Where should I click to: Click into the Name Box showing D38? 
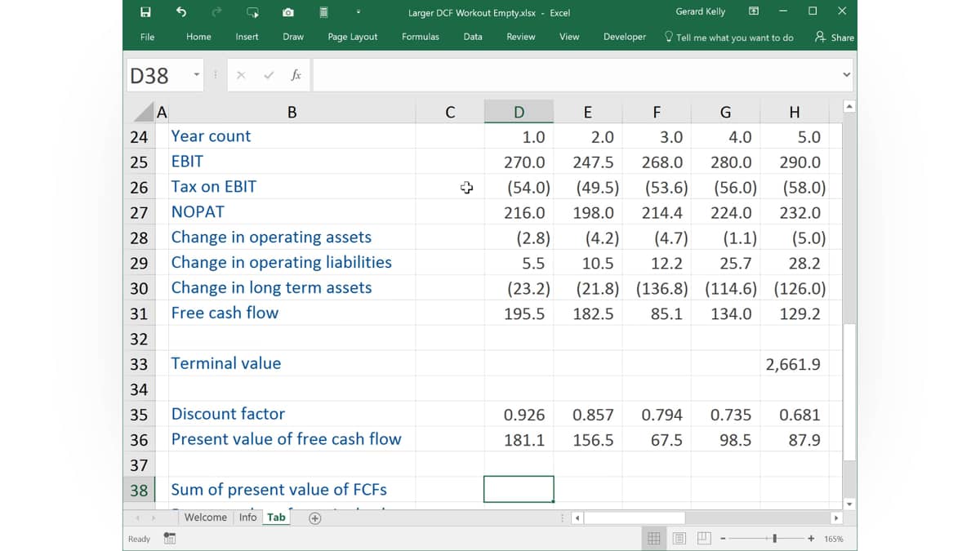coord(158,75)
